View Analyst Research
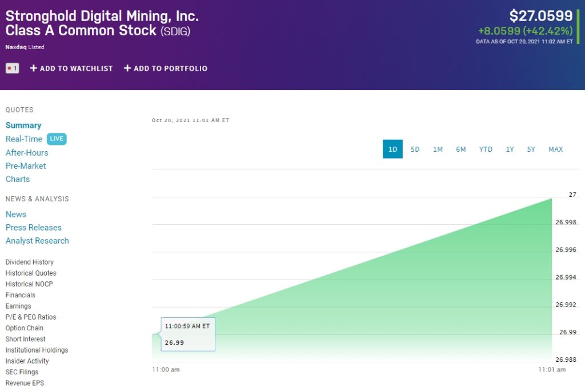 (x=37, y=240)
